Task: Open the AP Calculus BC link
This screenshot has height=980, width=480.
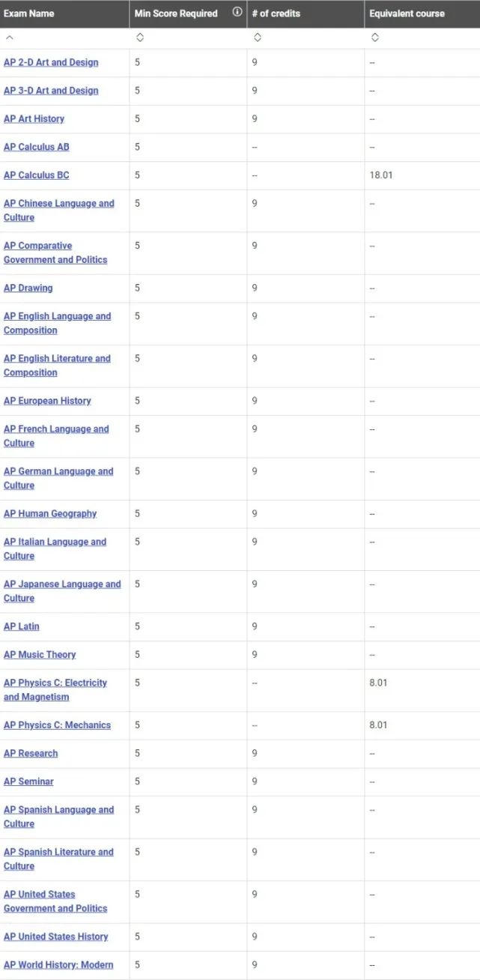Action: [x=36, y=175]
